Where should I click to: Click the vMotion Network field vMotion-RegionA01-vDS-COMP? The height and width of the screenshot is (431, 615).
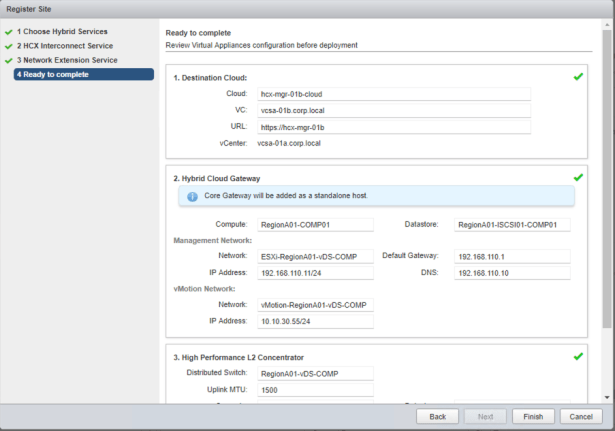pos(315,305)
